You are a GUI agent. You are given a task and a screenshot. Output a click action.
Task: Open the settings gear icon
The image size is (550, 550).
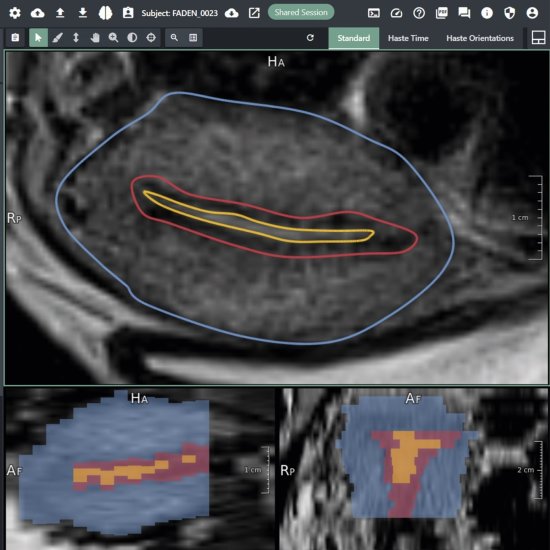pyautogui.click(x=15, y=13)
